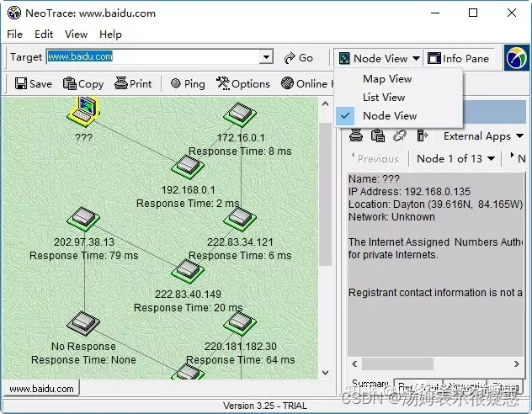The image size is (532, 414).
Task: Click the Print toolbar button
Action: tap(133, 83)
